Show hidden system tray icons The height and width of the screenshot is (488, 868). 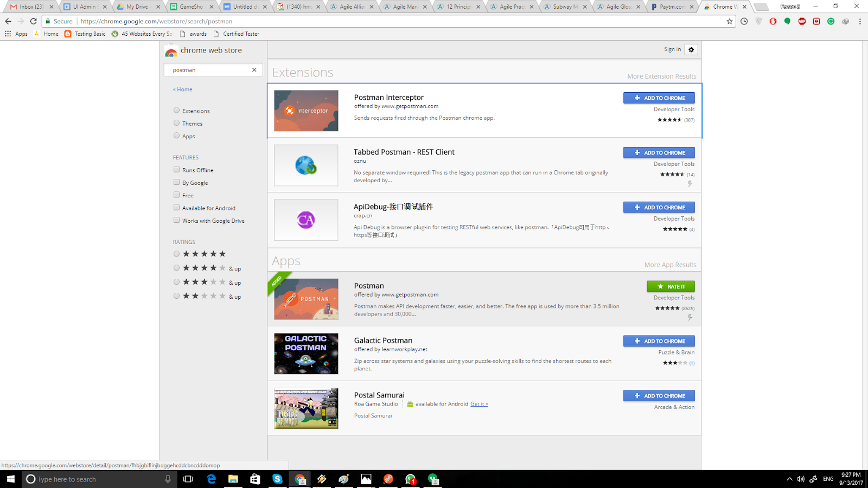(789, 479)
